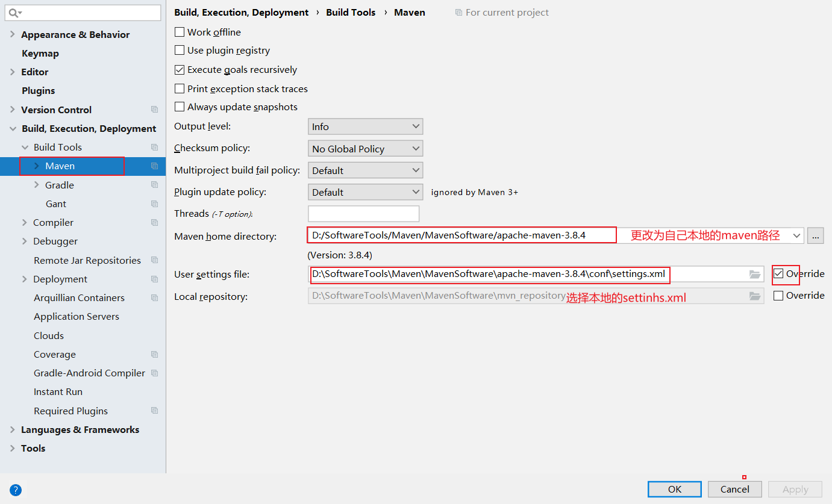Click the Threads input field
This screenshot has width=832, height=504.
[x=363, y=214]
